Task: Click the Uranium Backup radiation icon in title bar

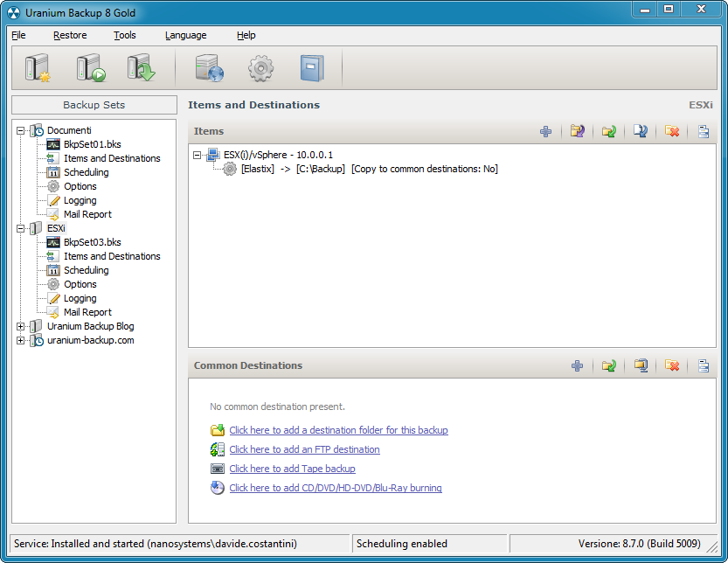Action: (14, 13)
